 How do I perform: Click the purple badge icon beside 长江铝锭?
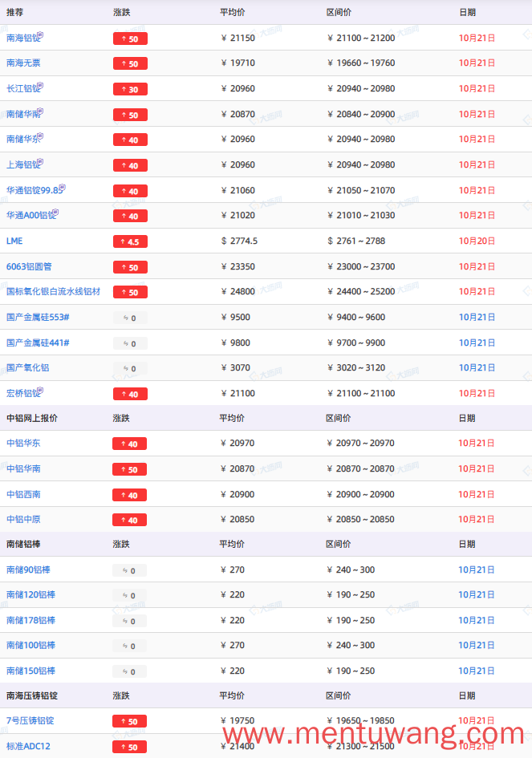tap(41, 86)
